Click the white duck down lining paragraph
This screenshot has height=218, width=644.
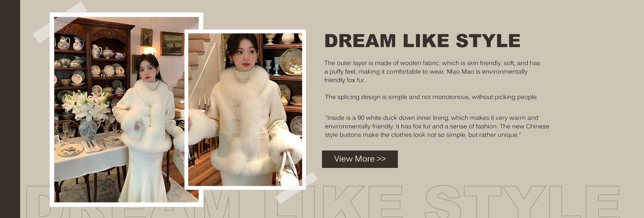[437, 126]
